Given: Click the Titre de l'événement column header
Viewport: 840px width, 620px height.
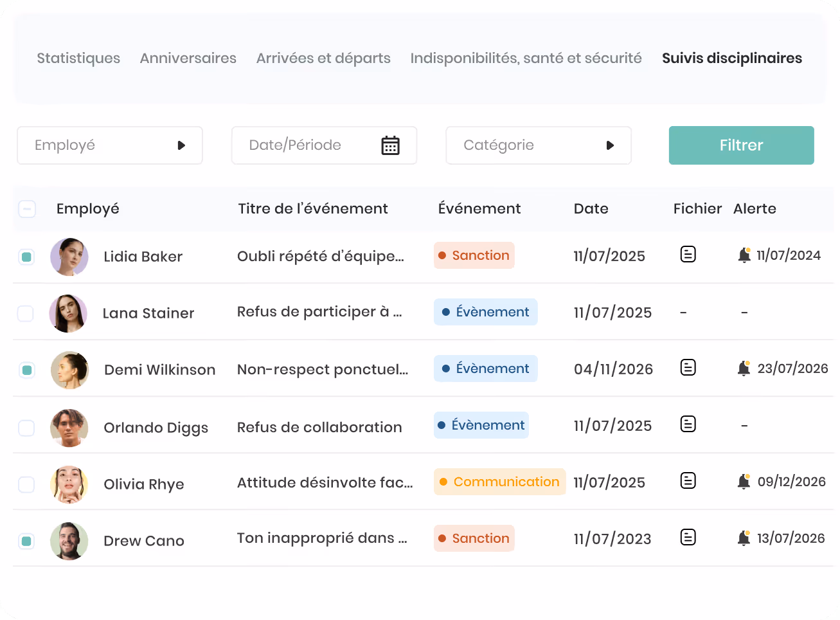Looking at the screenshot, I should click(x=313, y=209).
